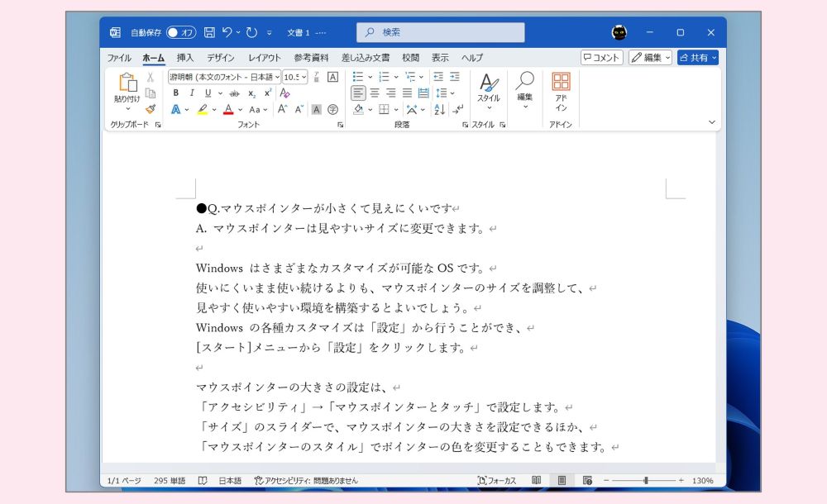827x504 pixels.
Task: Switch to Print Layout view in status bar
Action: click(562, 480)
